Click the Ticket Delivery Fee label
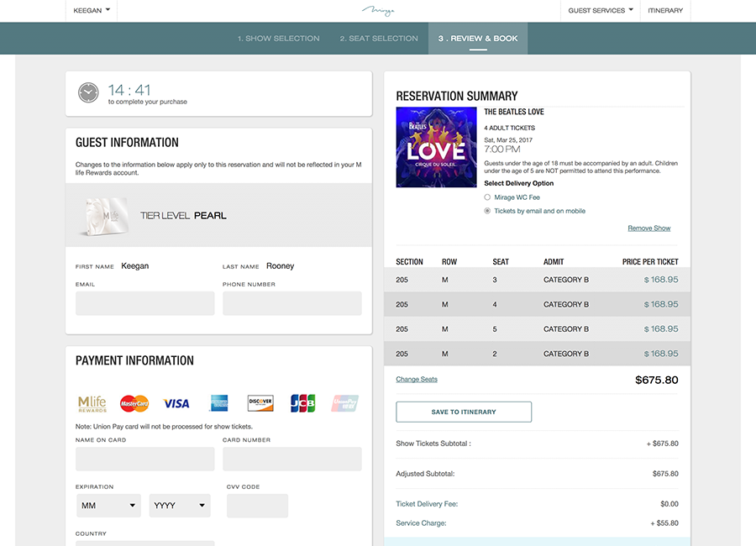Image resolution: width=756 pixels, height=546 pixels. click(427, 504)
